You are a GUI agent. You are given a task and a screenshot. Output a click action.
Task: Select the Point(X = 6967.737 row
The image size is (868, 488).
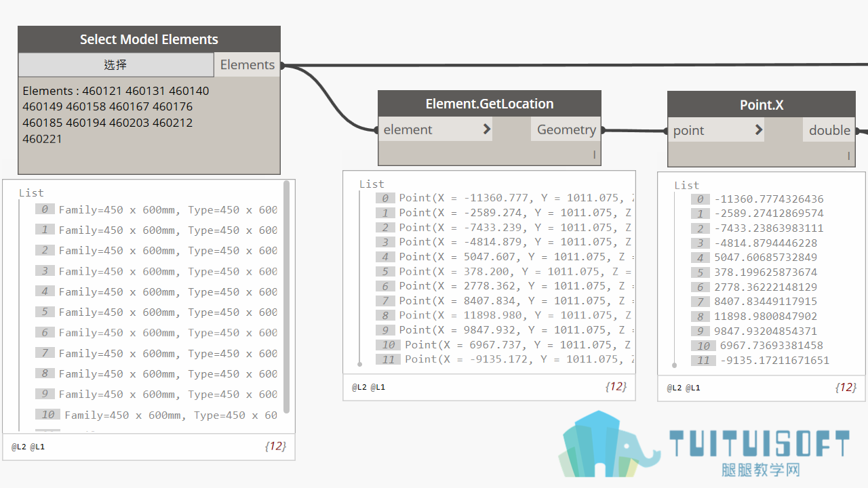[504, 344]
